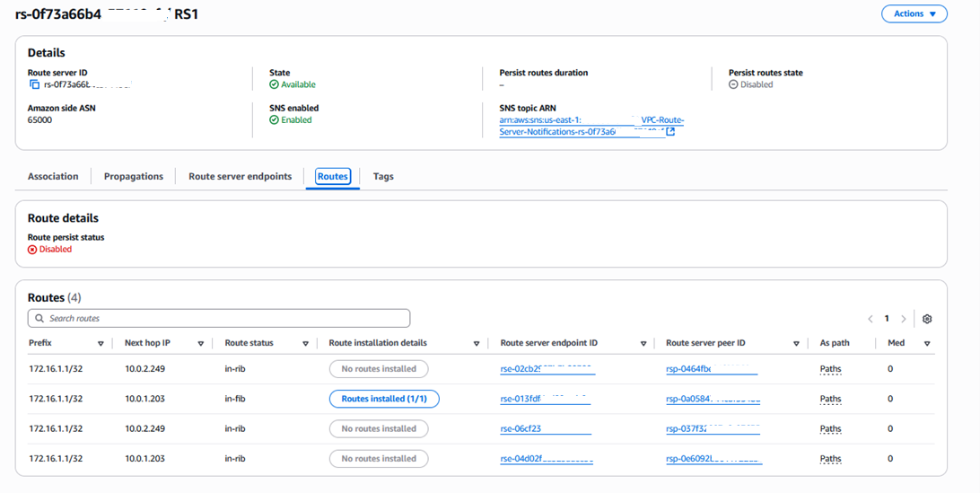
Task: Open SNS topic ARN external link icon
Action: tap(670, 132)
